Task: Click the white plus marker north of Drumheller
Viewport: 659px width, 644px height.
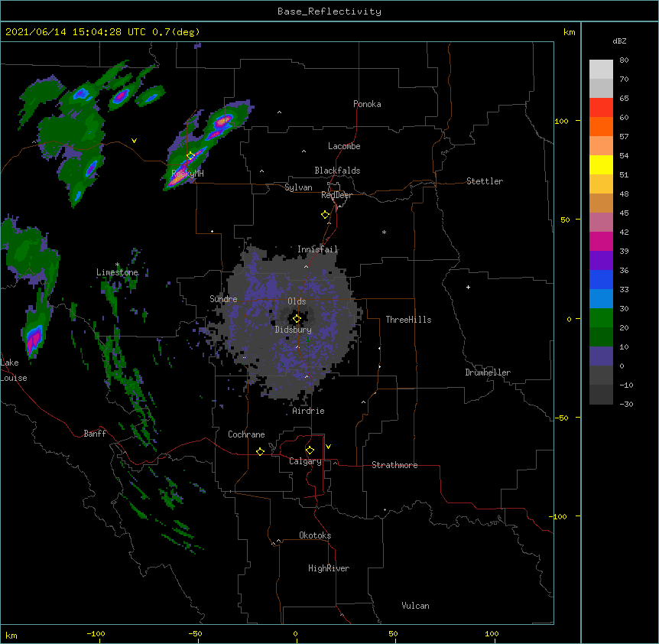Action: (x=468, y=287)
